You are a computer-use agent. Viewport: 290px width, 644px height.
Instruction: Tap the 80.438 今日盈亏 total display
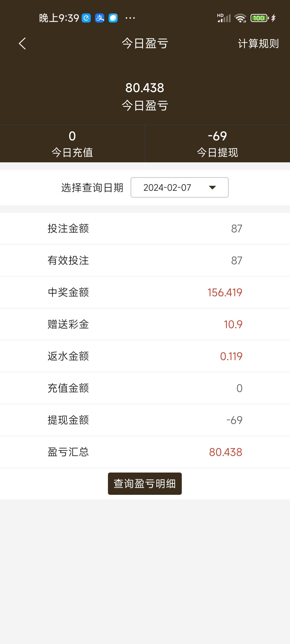pyautogui.click(x=145, y=96)
